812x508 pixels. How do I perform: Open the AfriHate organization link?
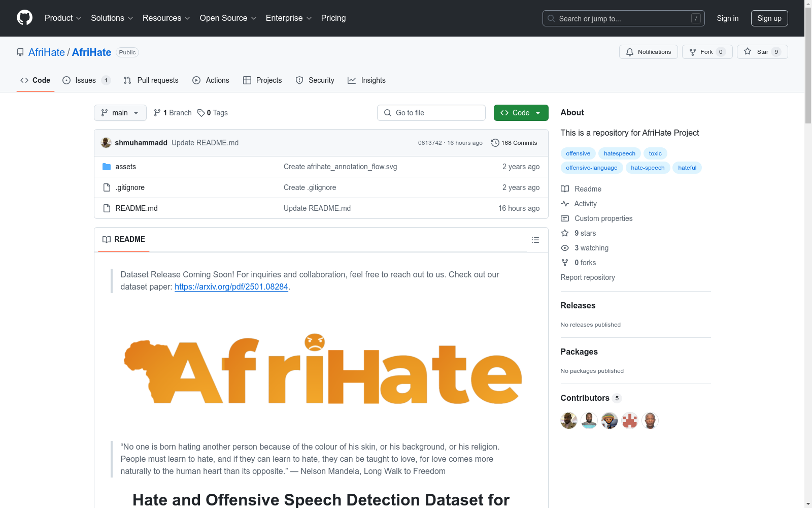point(47,52)
